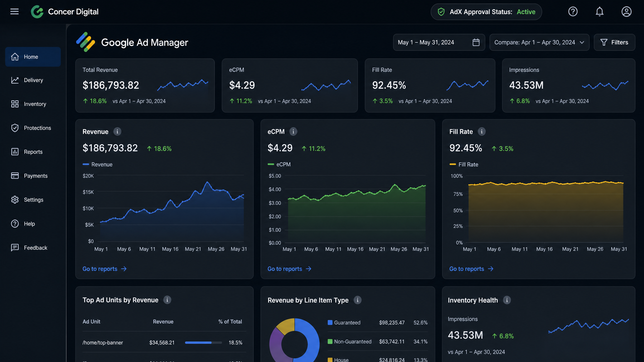Follow Go to reports under Revenue chart
This screenshot has width=644, height=362.
click(104, 269)
